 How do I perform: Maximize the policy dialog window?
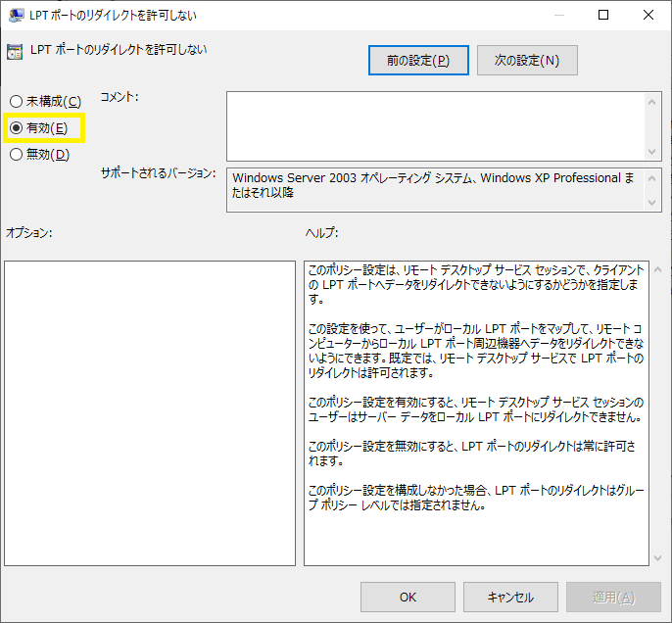click(x=603, y=15)
